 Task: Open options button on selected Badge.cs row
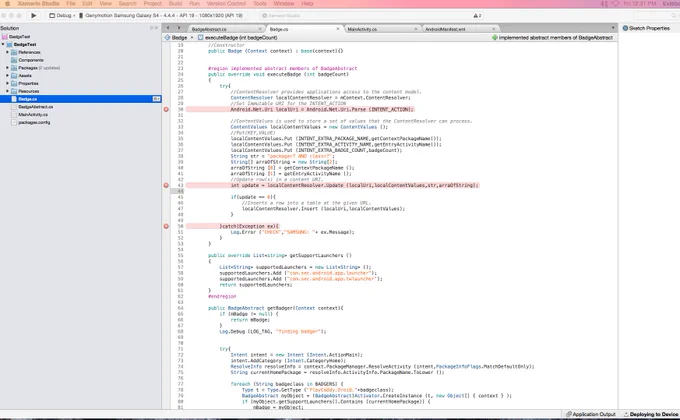(x=156, y=99)
